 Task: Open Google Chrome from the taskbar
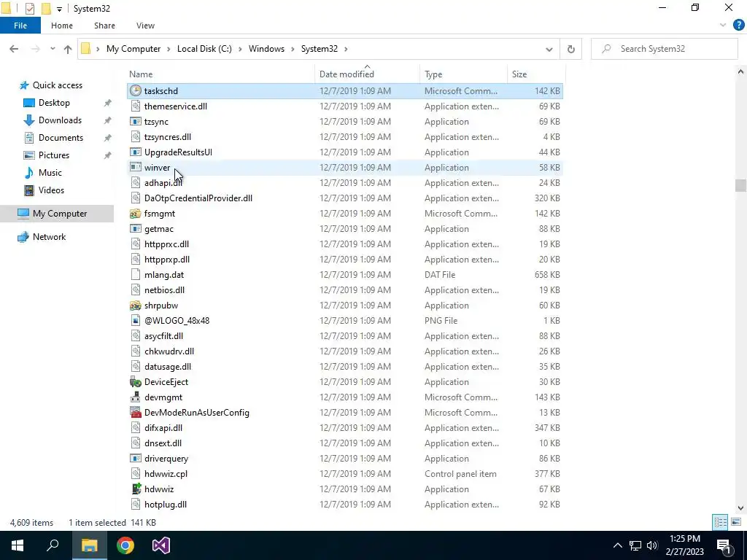pos(125,545)
